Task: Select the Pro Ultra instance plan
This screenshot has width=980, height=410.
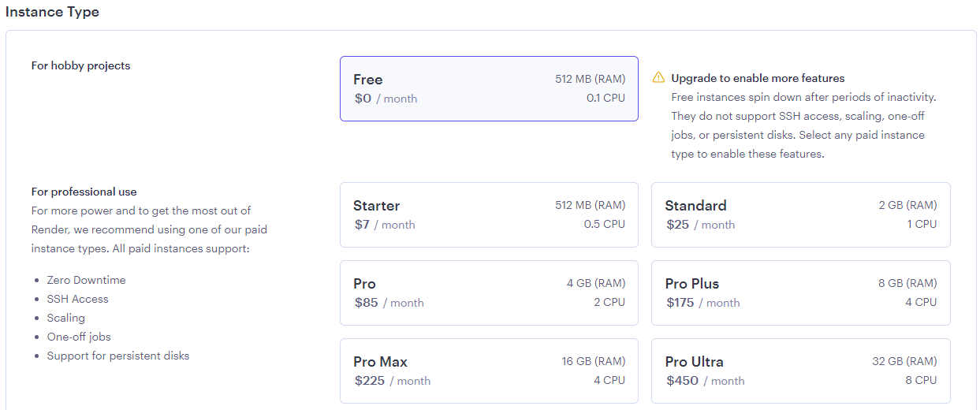Action: [x=800, y=371]
